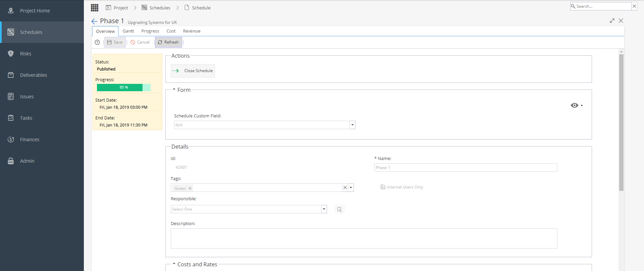
Task: Switch to the Revenue tab
Action: pos(192,31)
